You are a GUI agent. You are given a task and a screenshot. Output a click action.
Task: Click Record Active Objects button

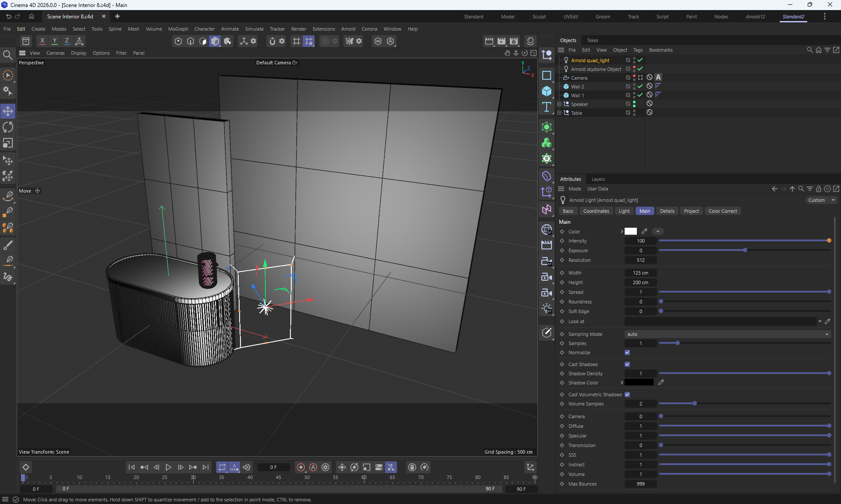[x=300, y=467]
